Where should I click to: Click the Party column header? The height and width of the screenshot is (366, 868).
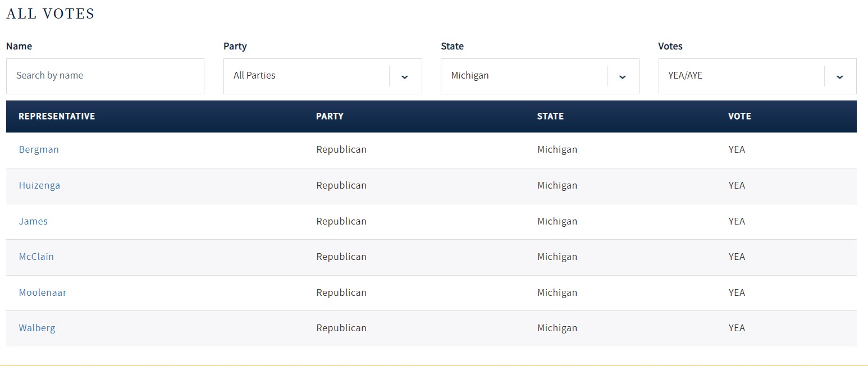330,116
